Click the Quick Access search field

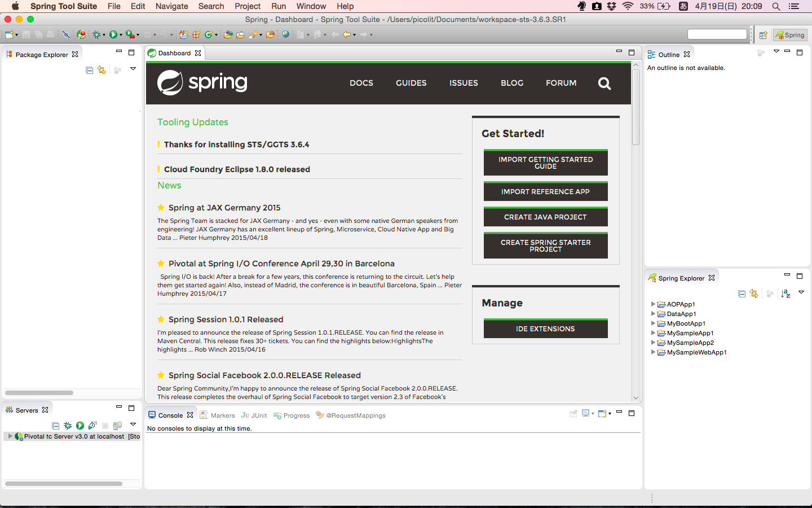pos(717,34)
